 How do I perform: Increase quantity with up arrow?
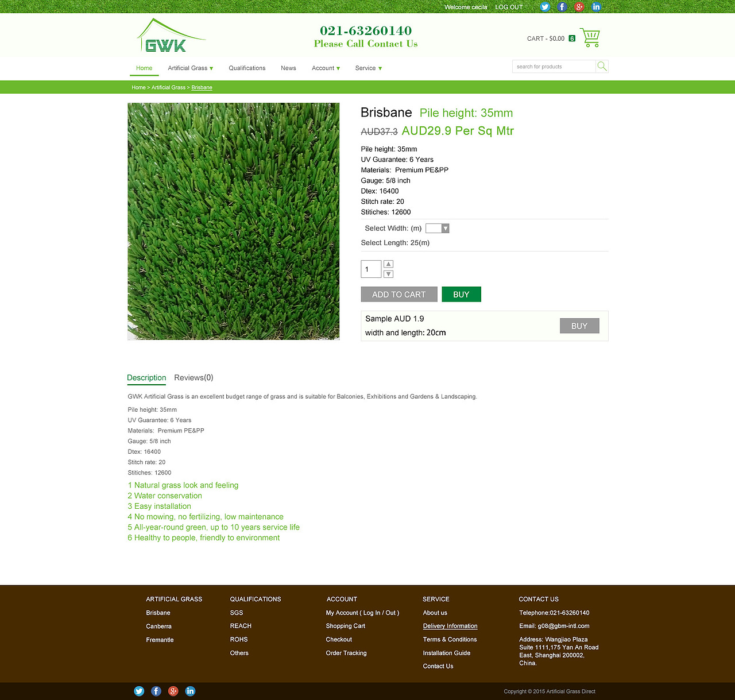[x=388, y=264]
